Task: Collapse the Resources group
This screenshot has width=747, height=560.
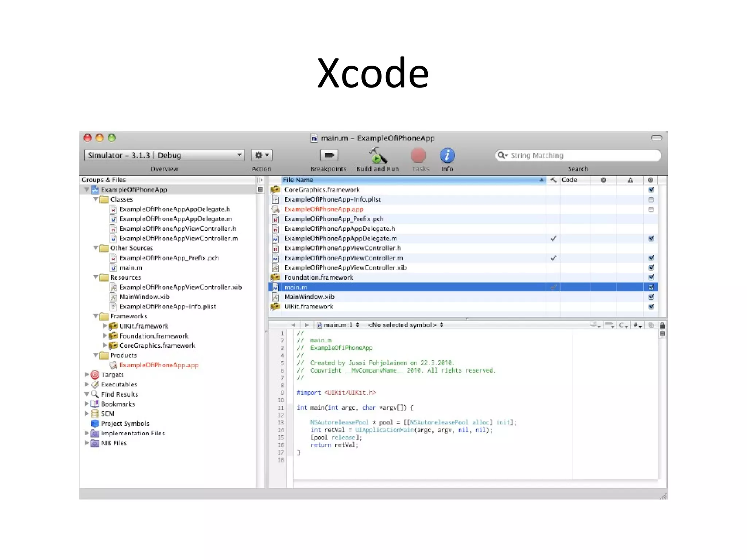Action: (96, 277)
